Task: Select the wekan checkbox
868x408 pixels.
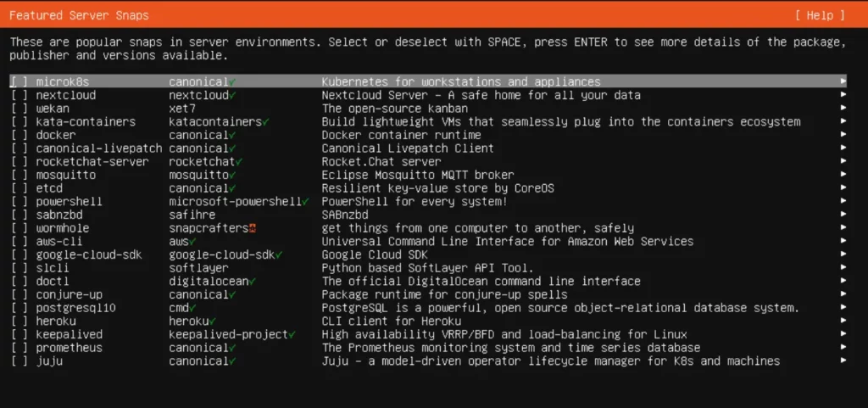Action: pos(19,109)
